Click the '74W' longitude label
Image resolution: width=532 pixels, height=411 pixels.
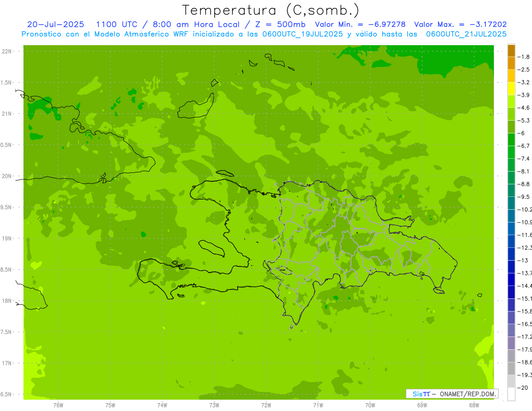point(162,405)
